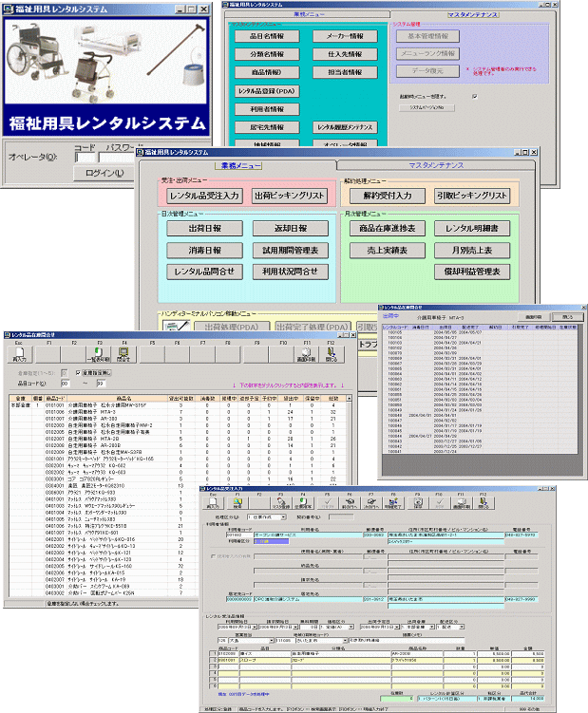Open the 利用開始日 date dropdown in order entry
Viewport: 588px width, 713px height.
coord(255,627)
